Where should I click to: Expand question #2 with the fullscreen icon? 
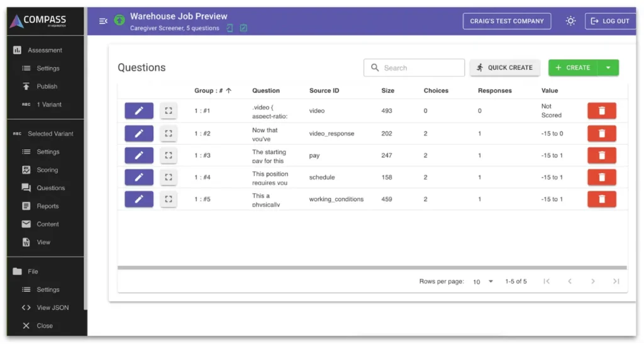[x=168, y=133]
